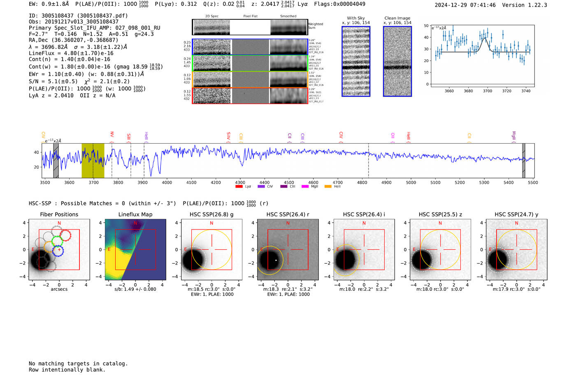Click the dark purple CIII legend swatch
This screenshot has height=392, width=576.
click(x=284, y=187)
